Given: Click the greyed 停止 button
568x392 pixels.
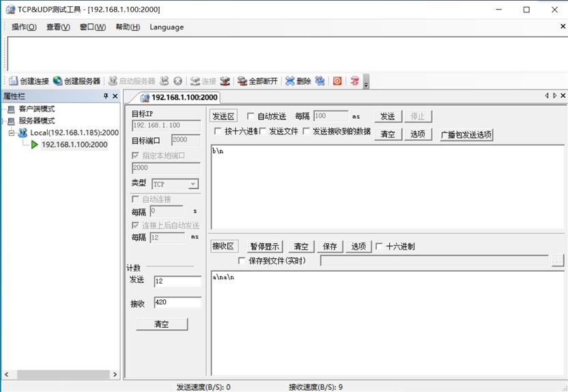Looking at the screenshot, I should click(x=418, y=116).
